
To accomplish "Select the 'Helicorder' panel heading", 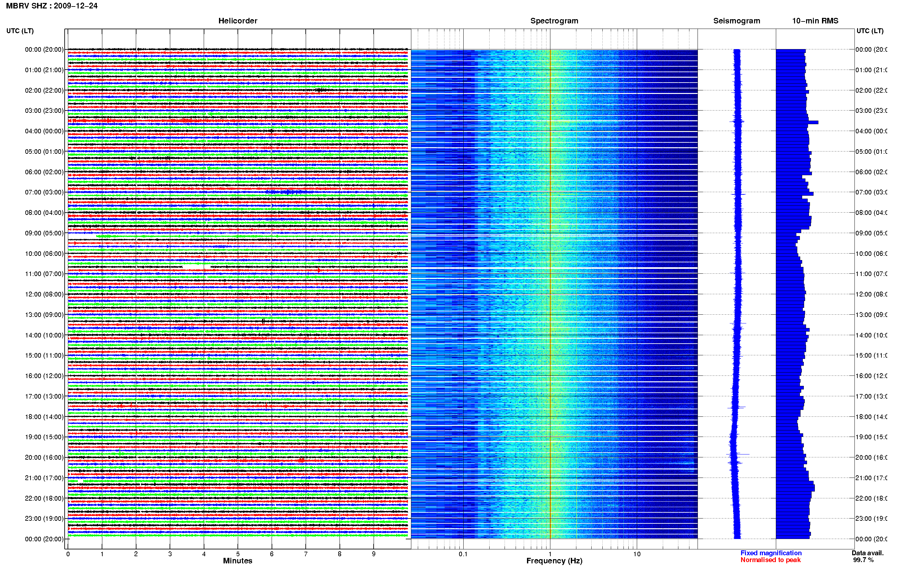I will (237, 21).
